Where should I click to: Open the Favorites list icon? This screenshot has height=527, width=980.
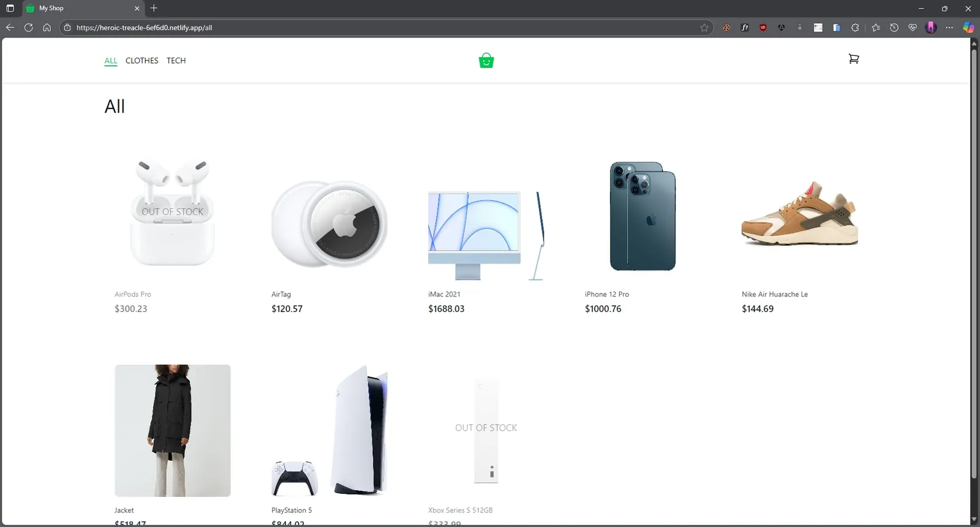click(876, 28)
